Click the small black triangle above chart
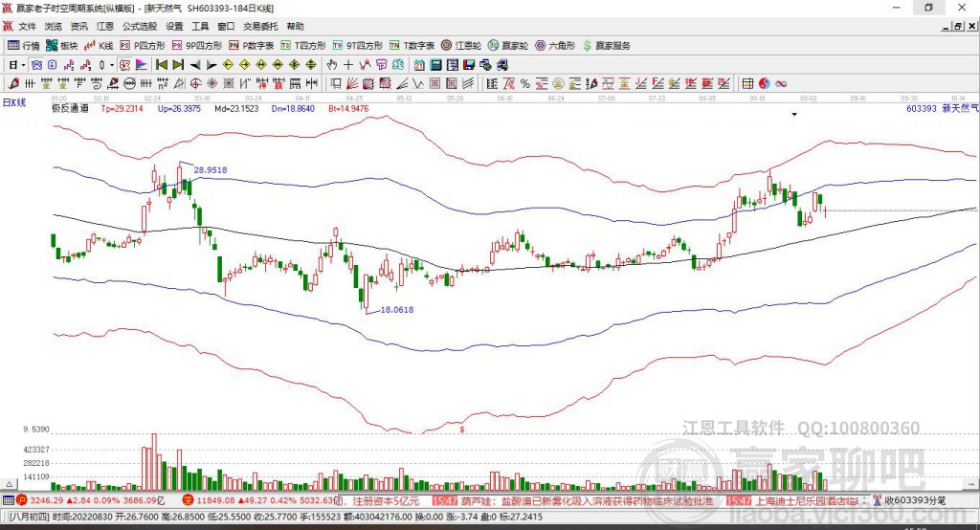Image resolution: width=980 pixels, height=530 pixels. click(x=794, y=115)
